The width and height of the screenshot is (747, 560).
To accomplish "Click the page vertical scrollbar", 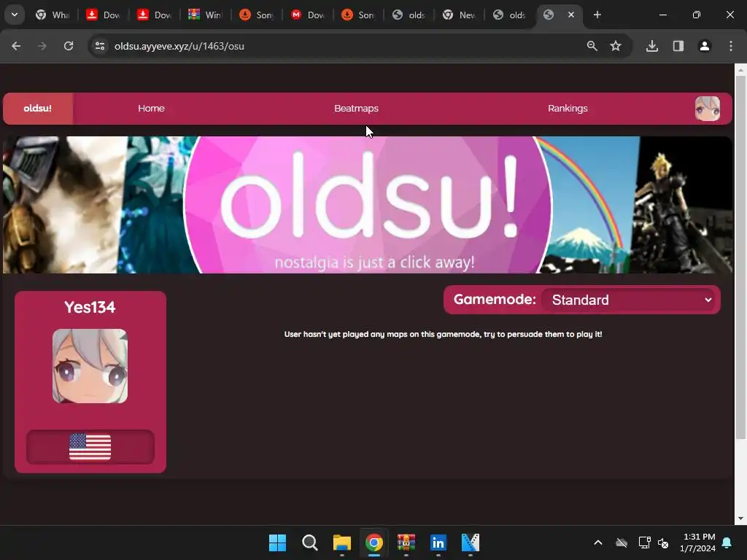I will click(740, 257).
